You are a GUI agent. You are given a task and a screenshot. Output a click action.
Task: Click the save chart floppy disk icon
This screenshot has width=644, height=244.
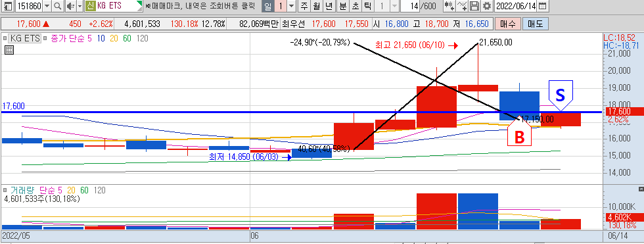(474, 6)
